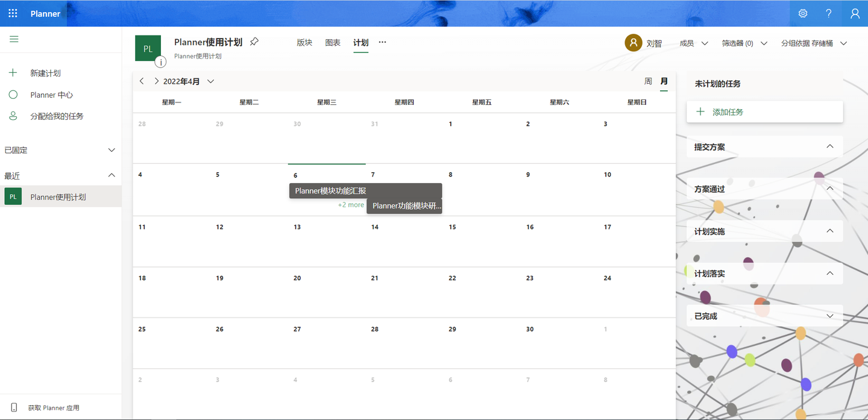
Task: Switch calendar to month view (月)
Action: click(664, 81)
